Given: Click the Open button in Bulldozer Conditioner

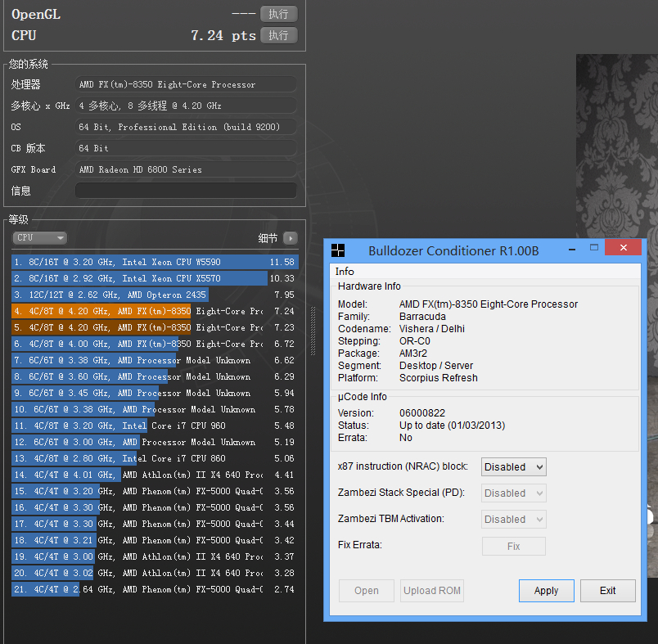Looking at the screenshot, I should pos(367,590).
